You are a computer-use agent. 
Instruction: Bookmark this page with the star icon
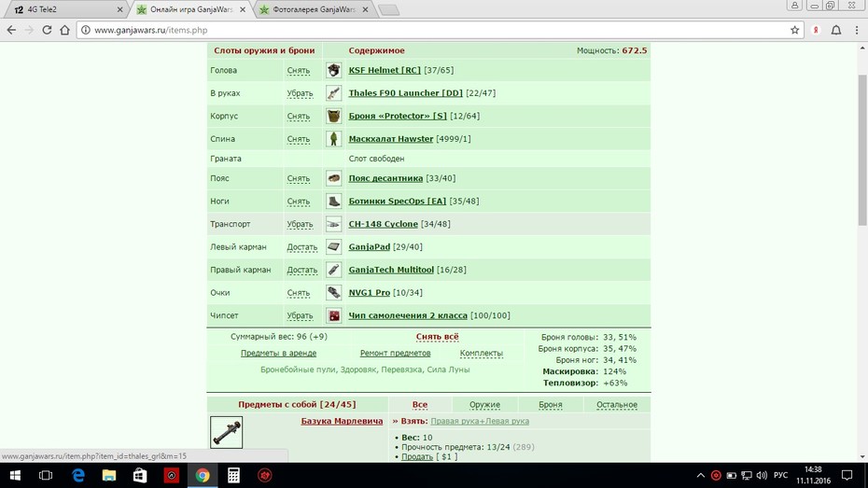click(x=795, y=30)
